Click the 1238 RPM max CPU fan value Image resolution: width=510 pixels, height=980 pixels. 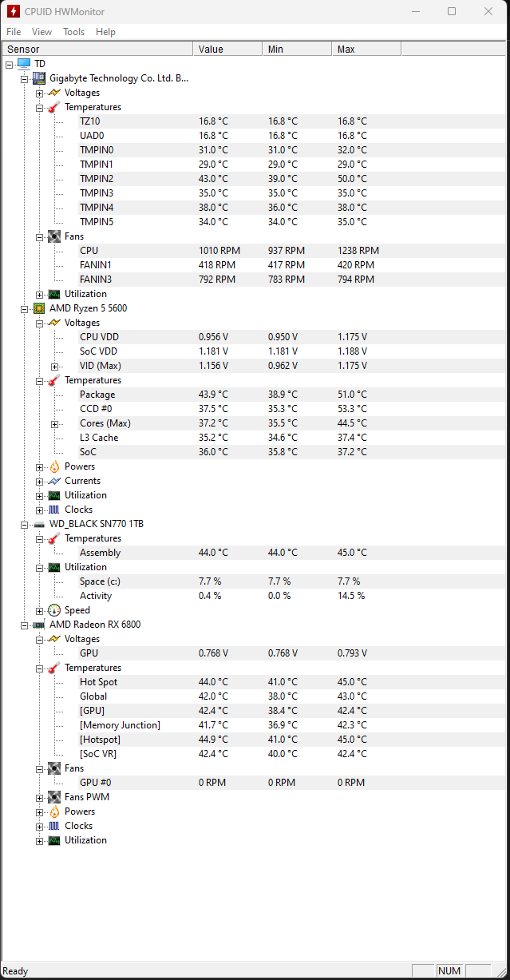point(358,251)
